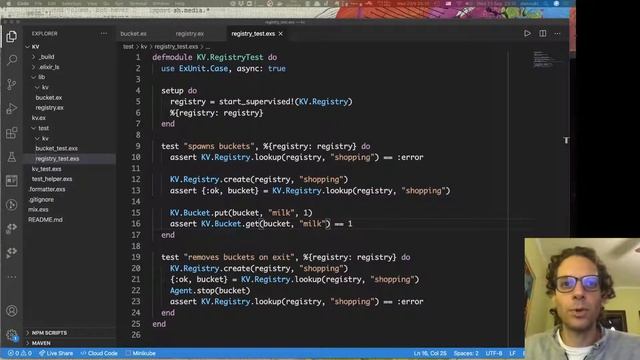The width and height of the screenshot is (640, 360).
Task: Click the upper Cloud Code brackets icon
Action: click(x=12, y=228)
